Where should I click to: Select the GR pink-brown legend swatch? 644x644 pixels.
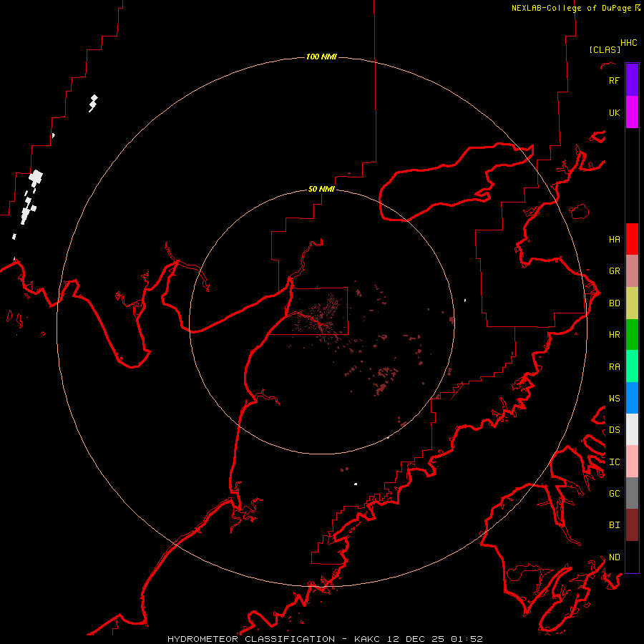pos(632,270)
